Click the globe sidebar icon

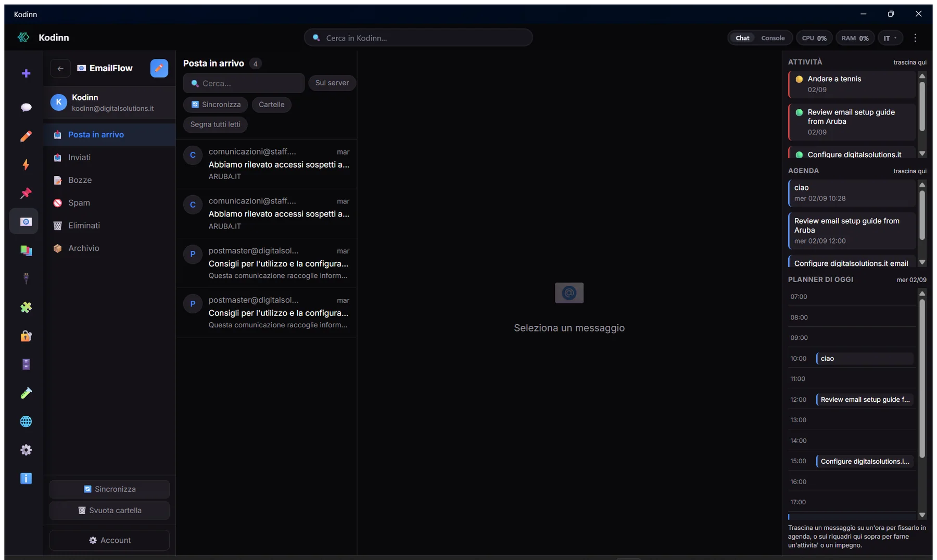[26, 421]
